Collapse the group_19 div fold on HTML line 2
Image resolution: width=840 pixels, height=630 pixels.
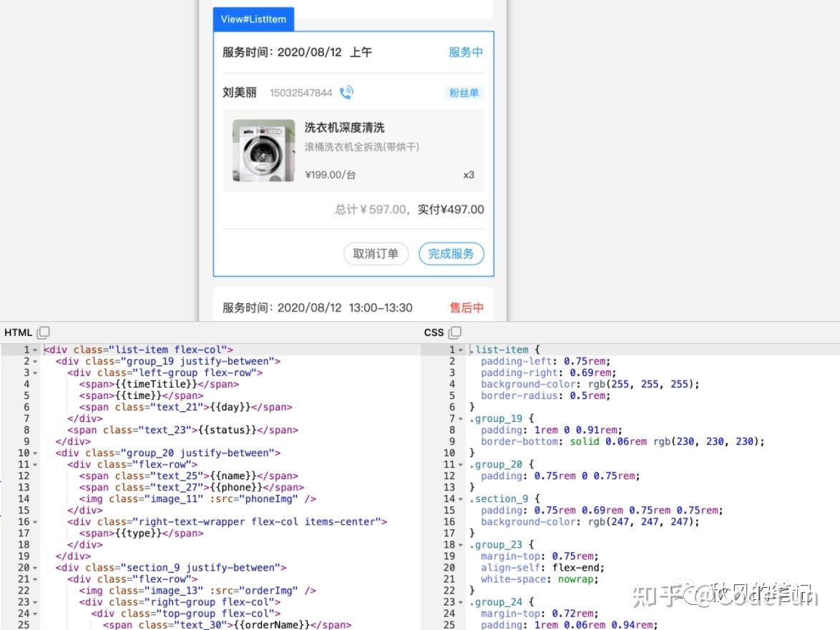point(34,361)
